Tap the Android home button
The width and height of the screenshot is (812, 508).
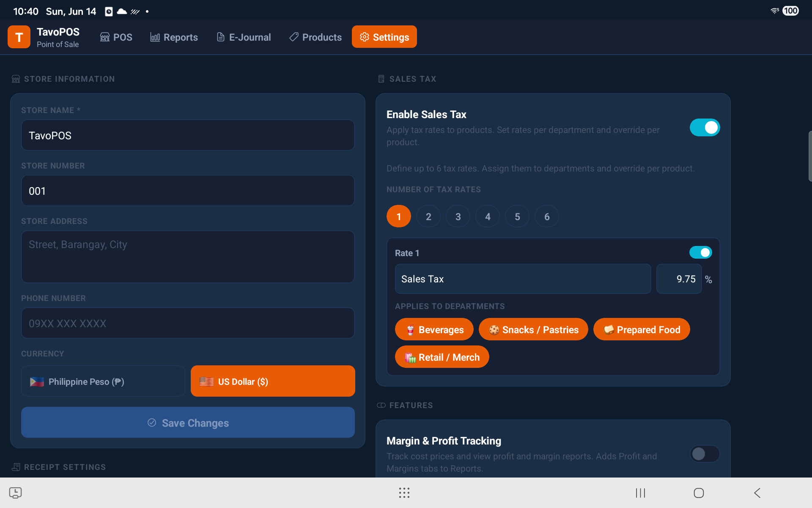699,493
